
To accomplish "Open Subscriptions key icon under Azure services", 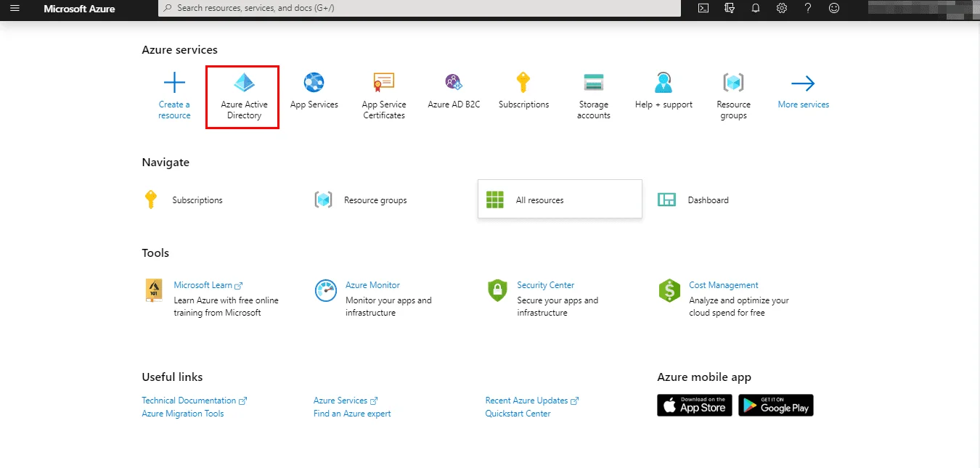I will [x=523, y=82].
